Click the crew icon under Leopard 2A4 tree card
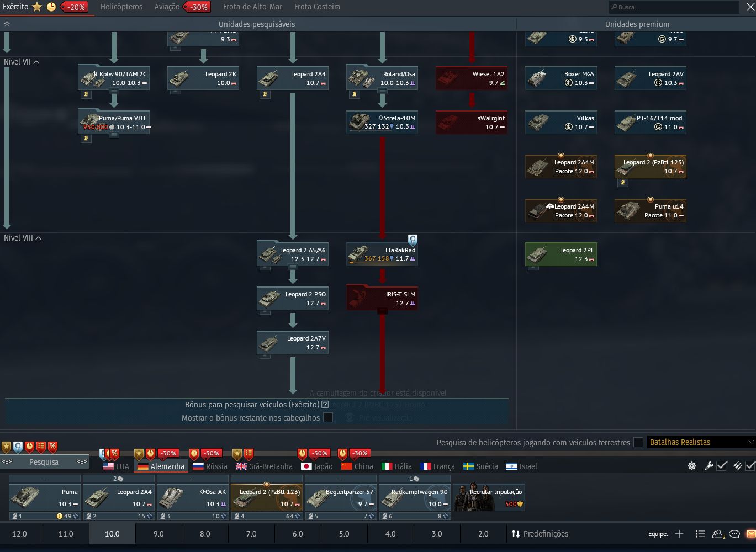 265,94
